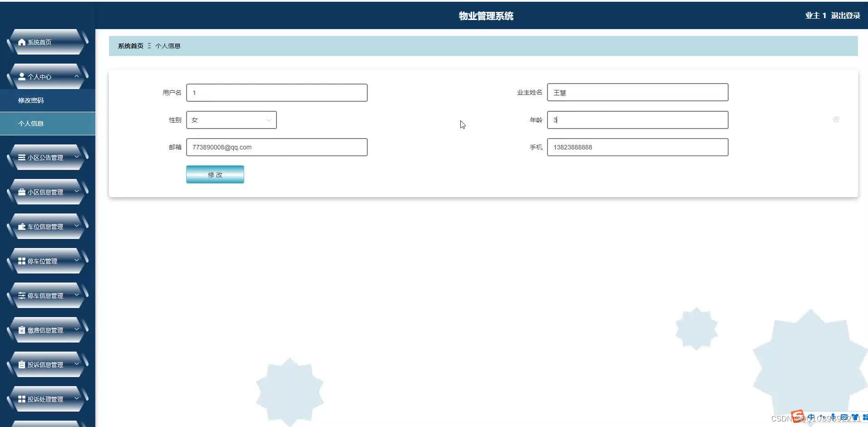
Task: Expand the 小区公告管理 menu chevron
Action: [x=77, y=157]
